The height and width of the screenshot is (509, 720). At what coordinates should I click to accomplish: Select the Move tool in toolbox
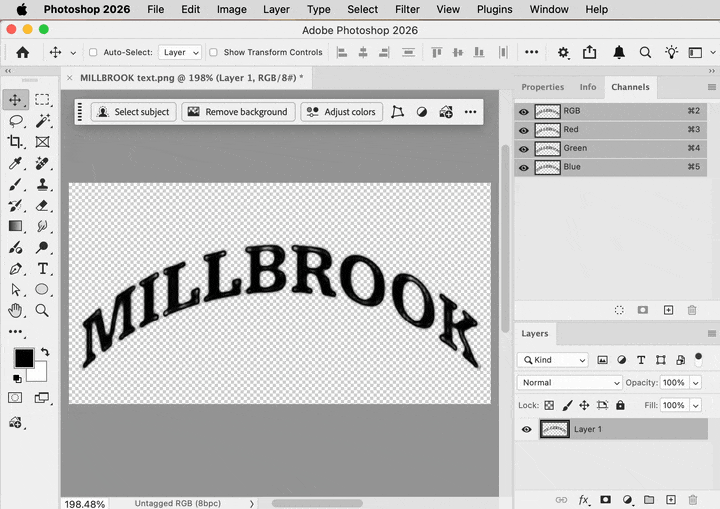click(x=15, y=100)
